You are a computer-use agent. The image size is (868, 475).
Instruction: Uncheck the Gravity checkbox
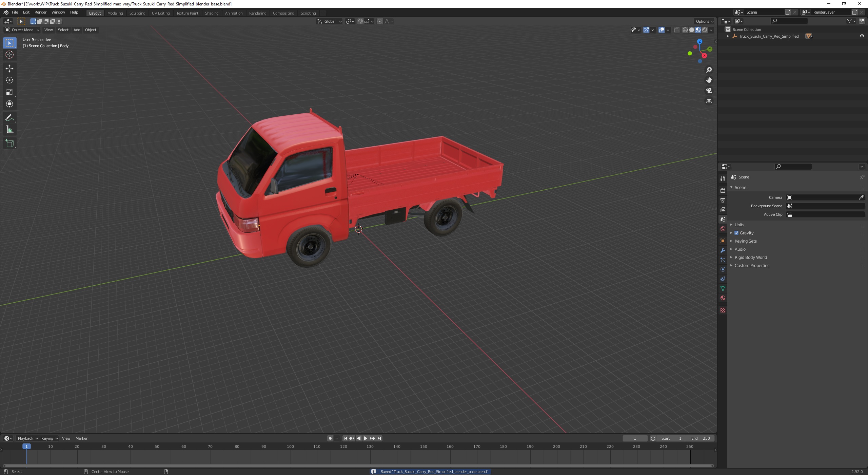click(x=736, y=233)
